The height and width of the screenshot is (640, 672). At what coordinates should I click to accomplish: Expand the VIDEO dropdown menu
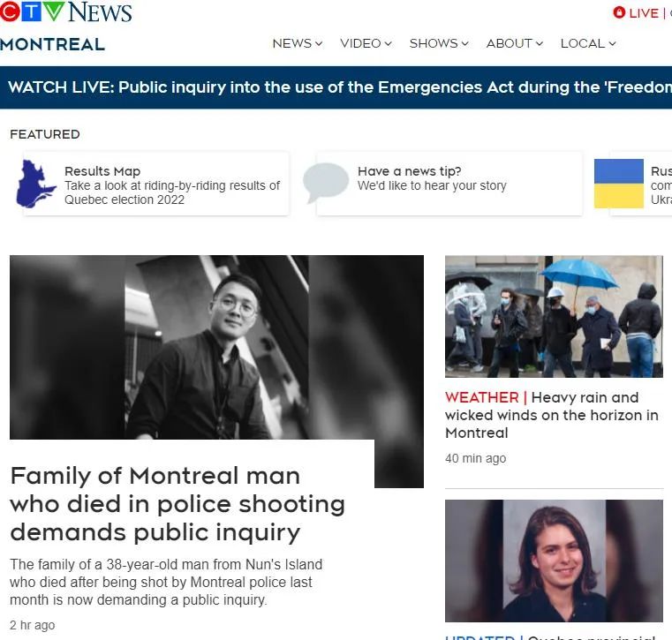[366, 43]
